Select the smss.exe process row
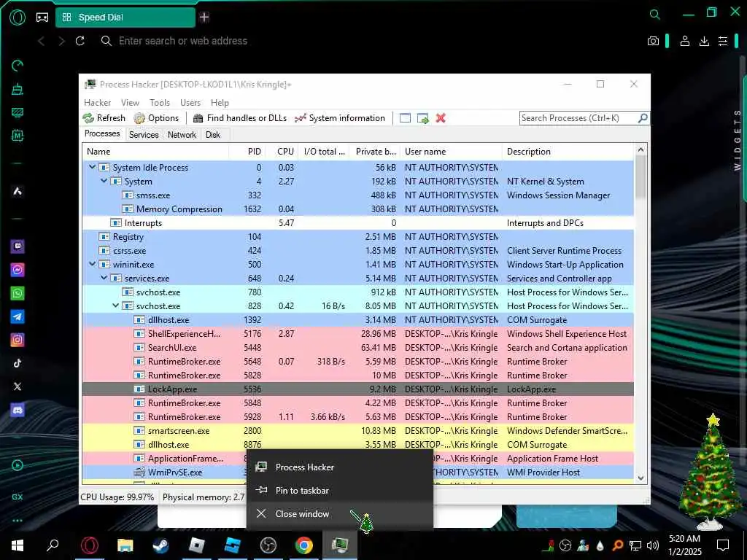The image size is (747, 560). (357, 195)
